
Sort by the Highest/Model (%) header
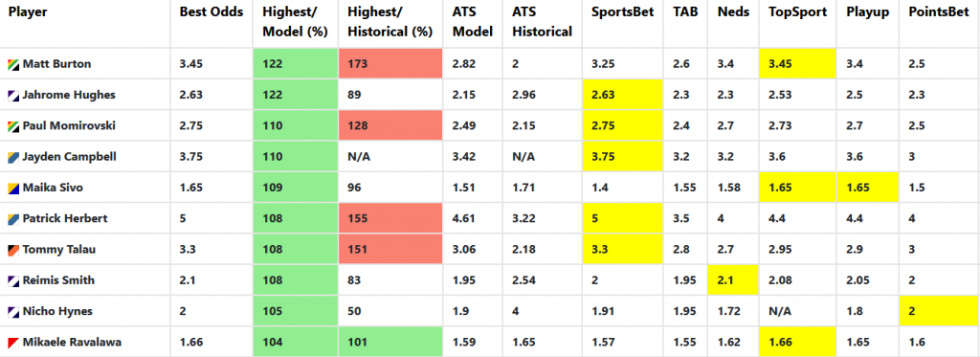tap(295, 22)
